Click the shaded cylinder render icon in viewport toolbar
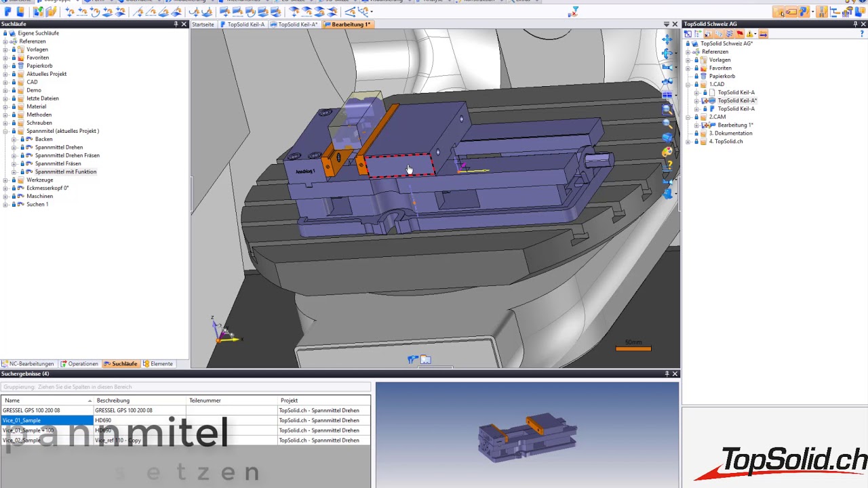The width and height of the screenshot is (868, 488). click(667, 138)
